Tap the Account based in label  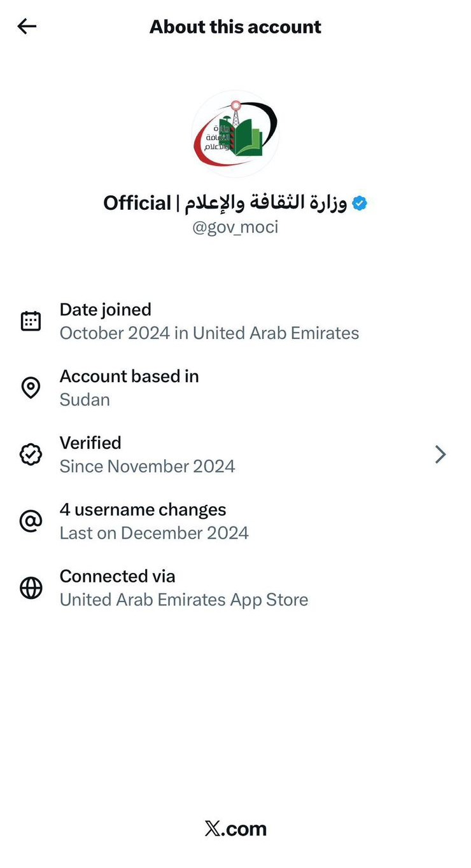click(129, 376)
